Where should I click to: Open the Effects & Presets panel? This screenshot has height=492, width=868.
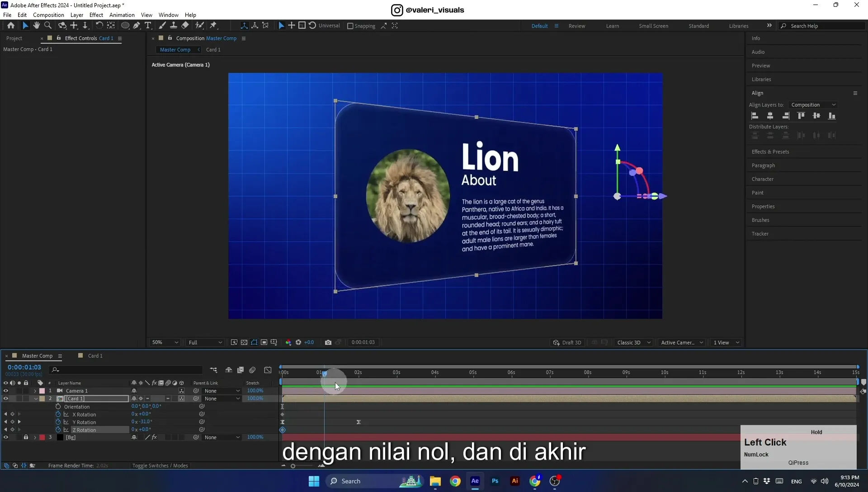coord(770,152)
